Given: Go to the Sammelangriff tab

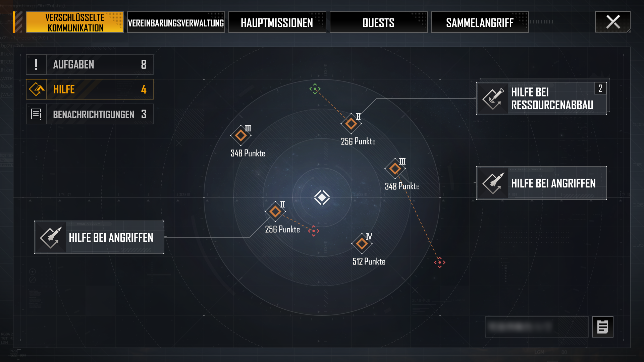Looking at the screenshot, I should click(480, 22).
